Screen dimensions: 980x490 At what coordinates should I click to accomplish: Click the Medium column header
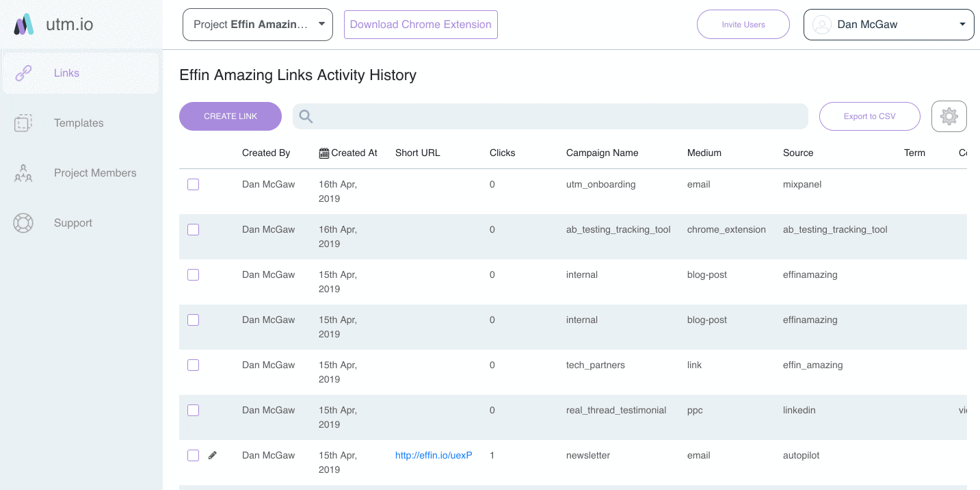(x=704, y=153)
